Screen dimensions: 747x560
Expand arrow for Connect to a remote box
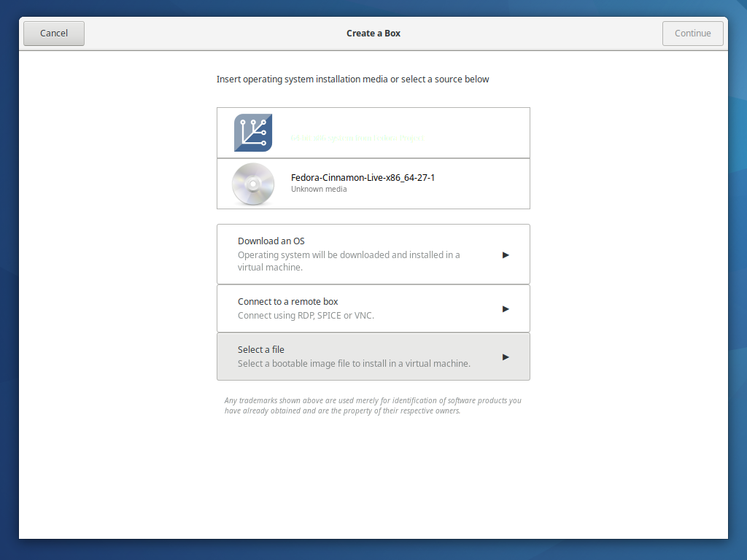[506, 309]
